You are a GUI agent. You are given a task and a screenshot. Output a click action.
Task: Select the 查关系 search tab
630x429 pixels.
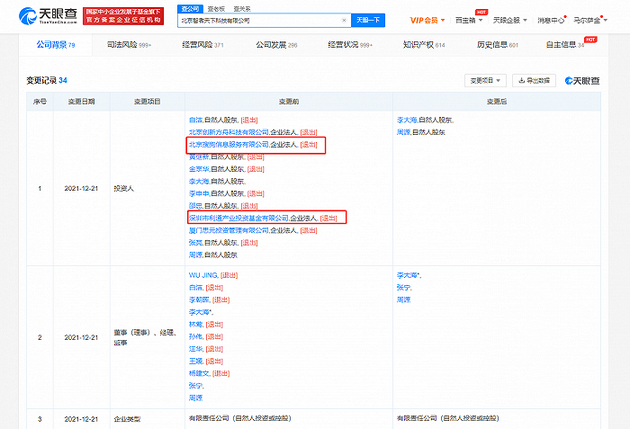point(242,8)
